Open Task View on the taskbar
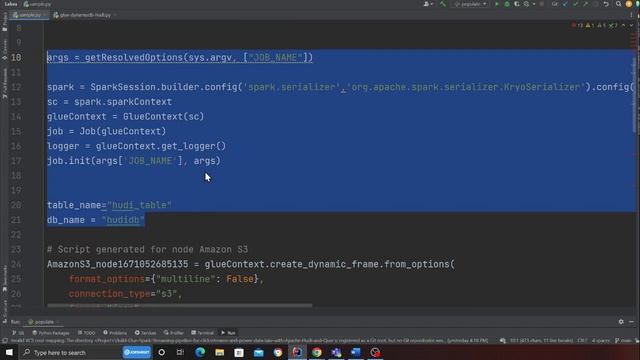Screen dimensions: 640x360 tap(180, 352)
